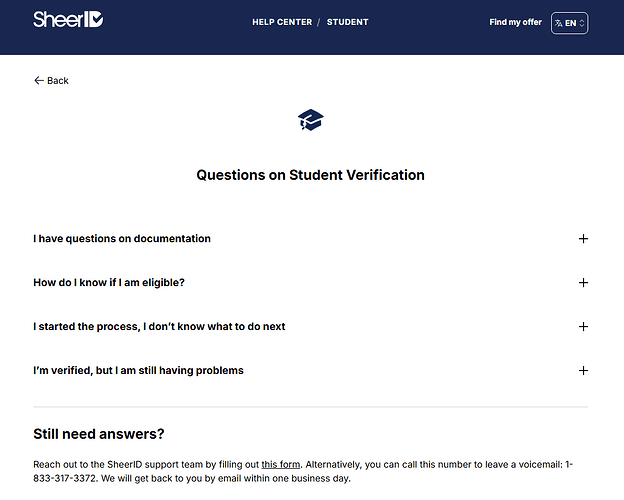Click plus icon for documentation questions

[x=583, y=238]
